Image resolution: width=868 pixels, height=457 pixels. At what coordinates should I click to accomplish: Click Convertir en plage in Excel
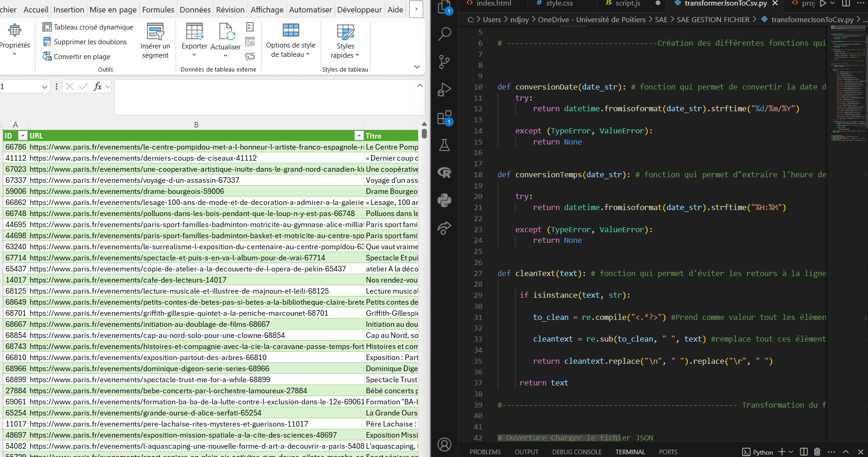point(76,56)
